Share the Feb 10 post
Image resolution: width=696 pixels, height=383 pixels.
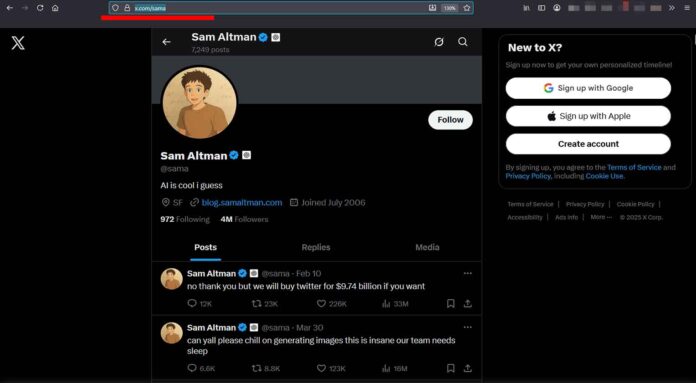point(467,304)
